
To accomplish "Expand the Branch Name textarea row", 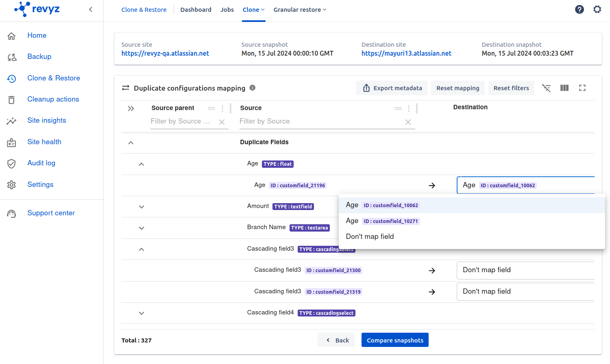I will pyautogui.click(x=141, y=228).
